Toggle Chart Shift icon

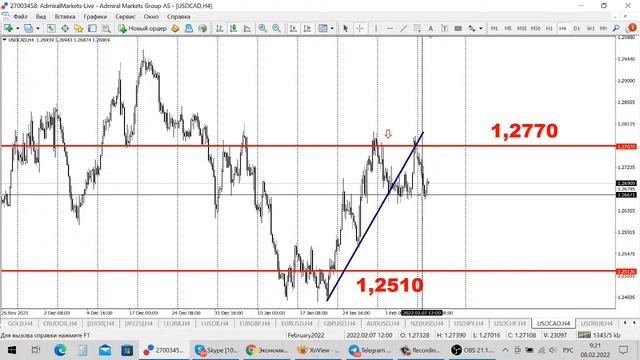307,28
